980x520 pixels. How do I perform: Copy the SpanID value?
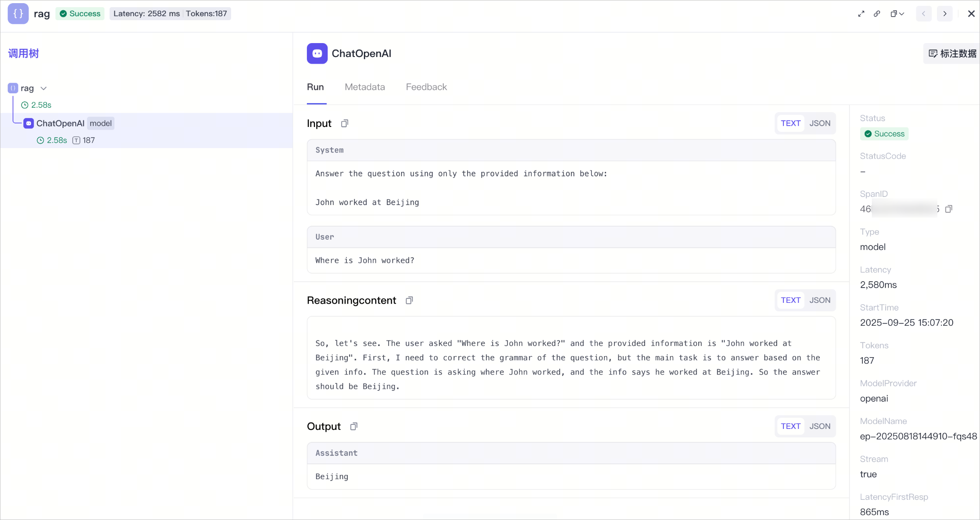949,209
